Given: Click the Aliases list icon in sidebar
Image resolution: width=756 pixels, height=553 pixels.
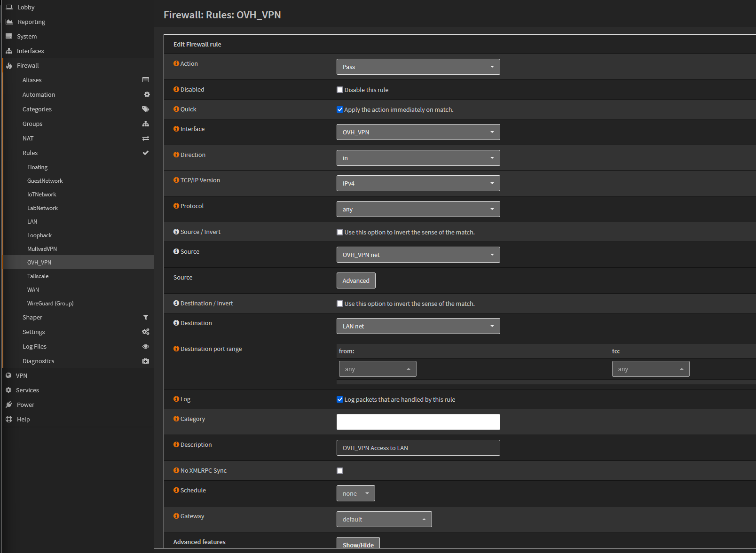Looking at the screenshot, I should click(146, 80).
